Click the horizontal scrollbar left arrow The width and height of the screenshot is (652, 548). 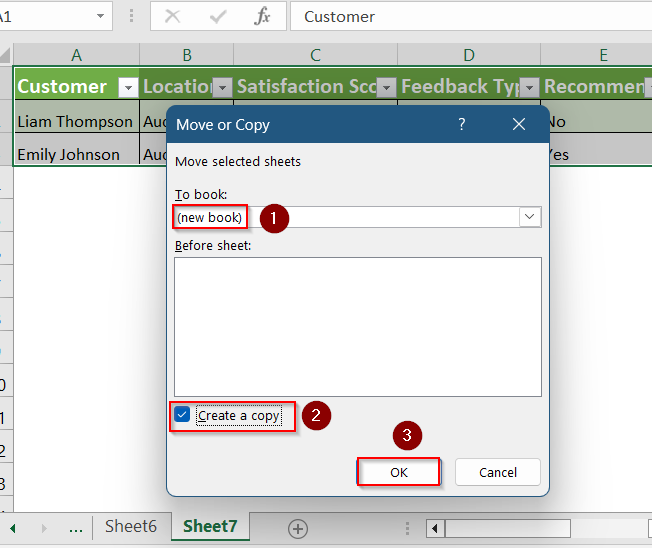pos(435,528)
